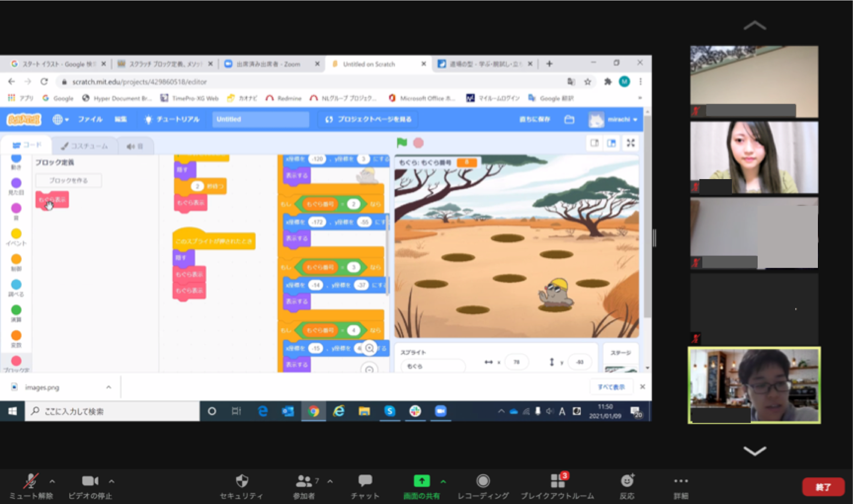Start Zoom レコーディング recording
Screen dimensions: 853x504
pos(483,486)
